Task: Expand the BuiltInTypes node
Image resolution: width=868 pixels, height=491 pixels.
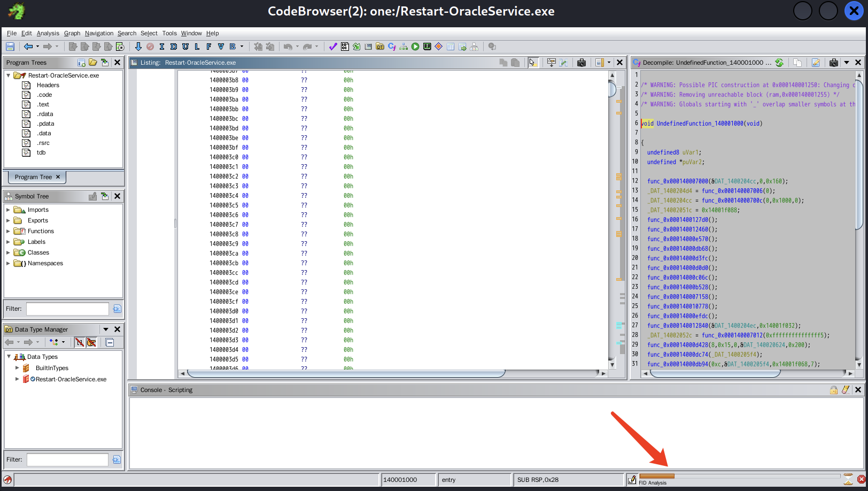Action: tap(17, 368)
